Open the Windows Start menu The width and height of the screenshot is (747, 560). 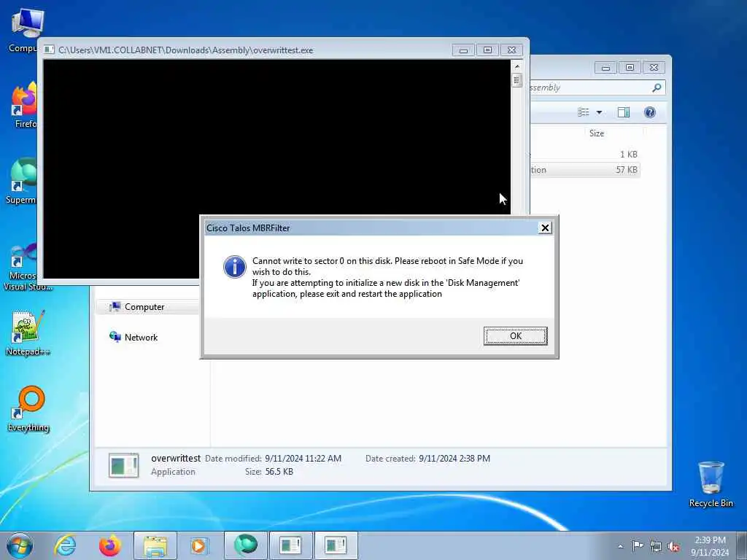pos(20,545)
